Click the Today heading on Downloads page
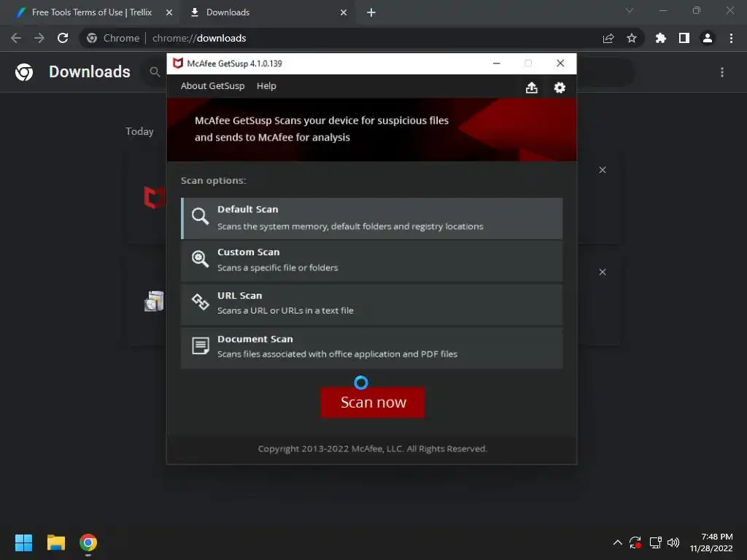The width and height of the screenshot is (747, 560). pos(139,131)
